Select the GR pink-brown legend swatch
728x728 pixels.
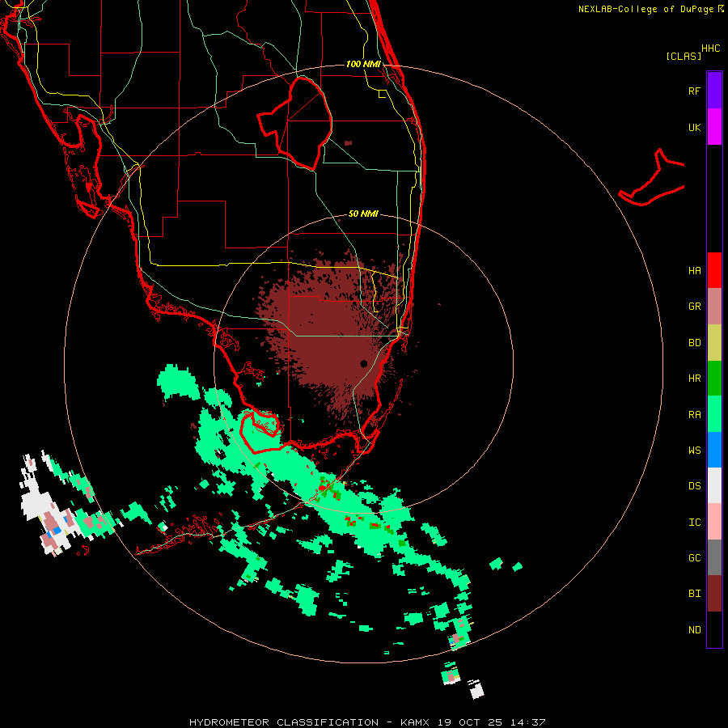click(714, 307)
